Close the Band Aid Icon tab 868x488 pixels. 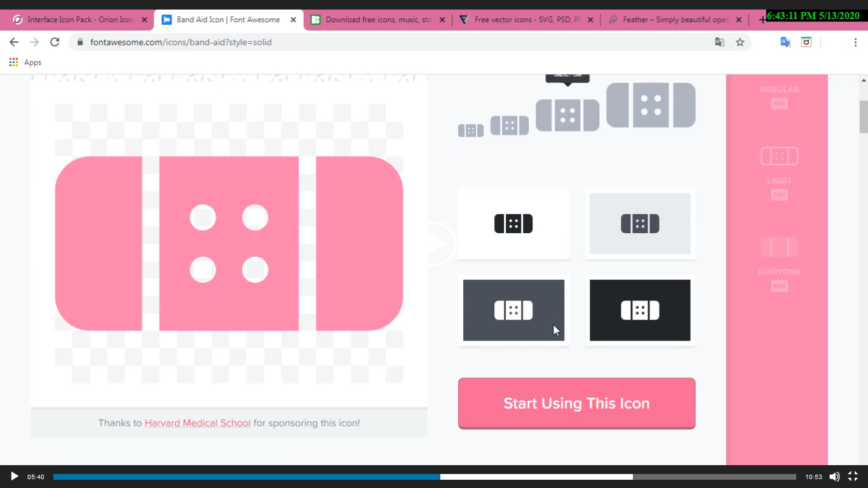[x=293, y=20]
